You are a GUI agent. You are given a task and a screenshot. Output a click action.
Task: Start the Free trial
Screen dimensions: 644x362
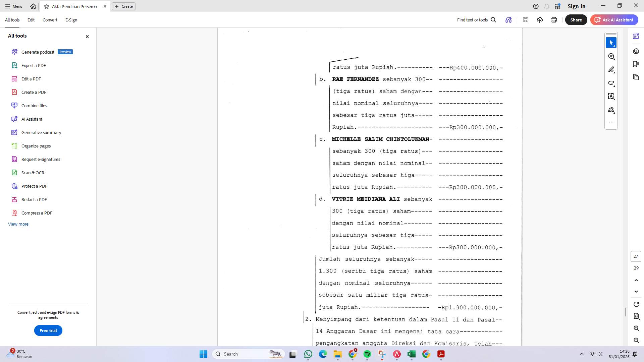coord(48,330)
